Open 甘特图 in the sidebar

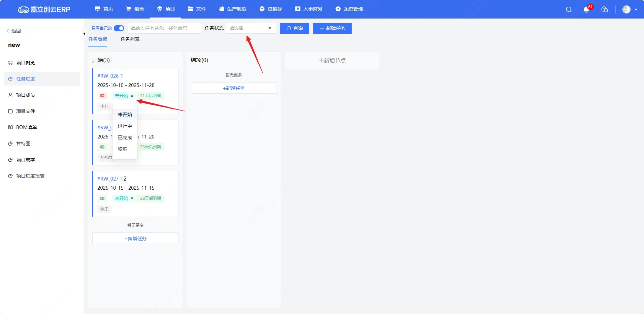point(23,144)
